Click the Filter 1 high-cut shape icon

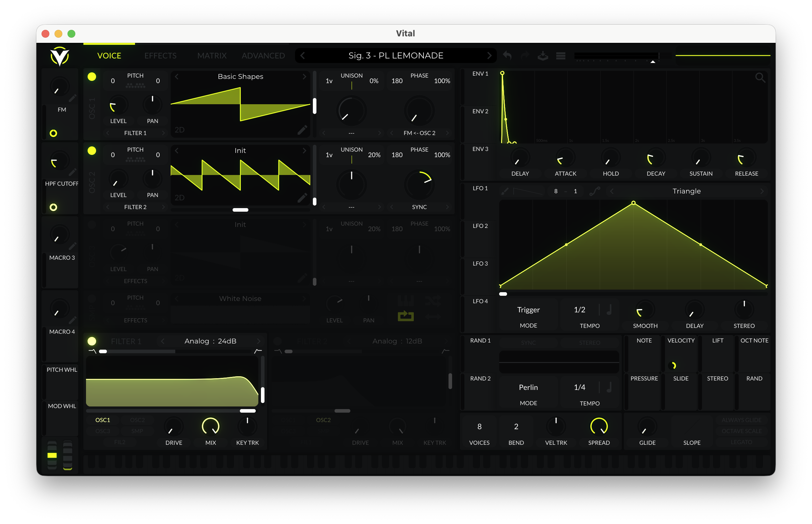(258, 351)
